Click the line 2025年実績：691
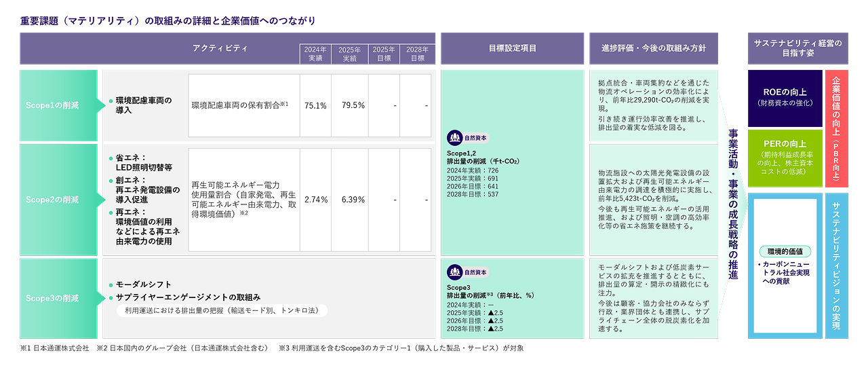 pyautogui.click(x=473, y=178)
